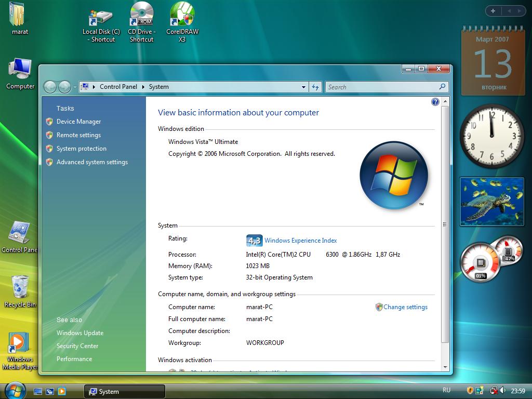This screenshot has width=532, height=399.
Task: Select the Recycle Bin icon
Action: point(20,291)
